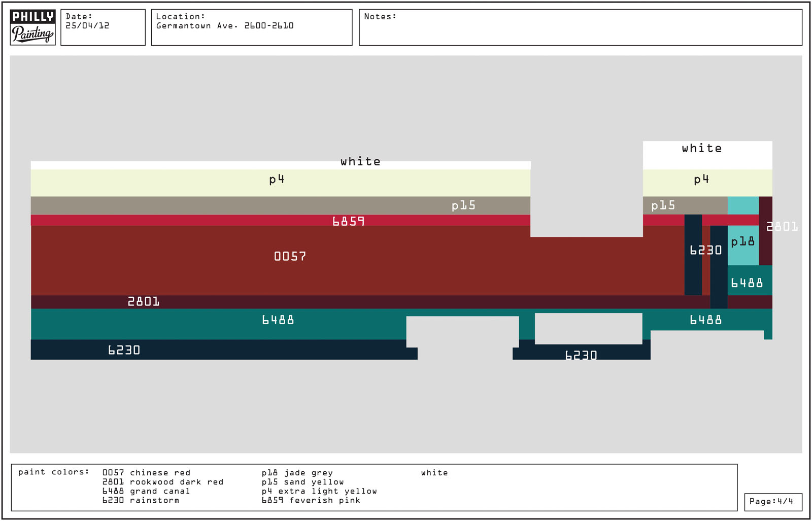This screenshot has width=812, height=521.
Task: Click legend entry 'p15 sand yellow'
Action: [x=303, y=481]
